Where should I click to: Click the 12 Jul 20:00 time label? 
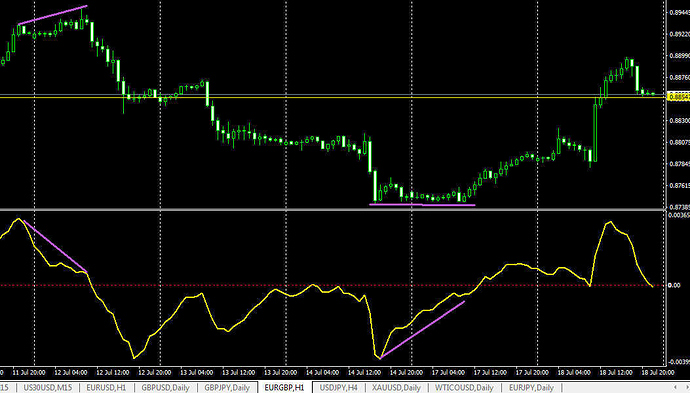tap(155, 372)
